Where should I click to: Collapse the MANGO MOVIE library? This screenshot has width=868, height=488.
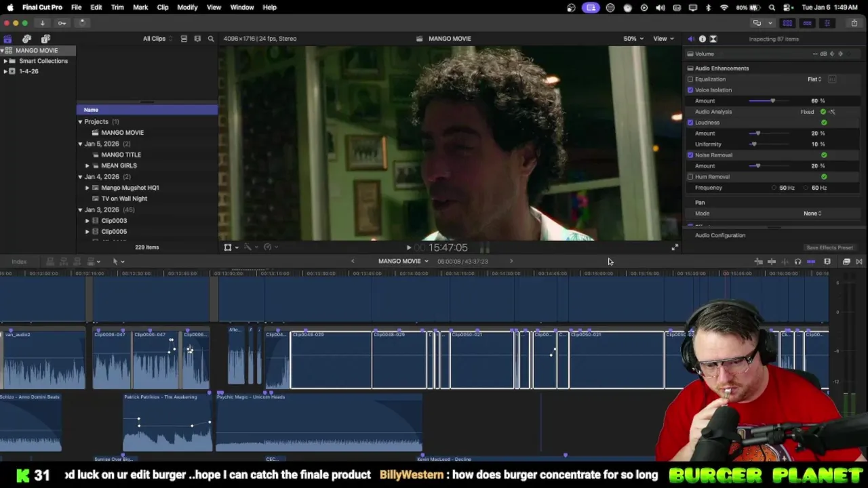[2, 51]
